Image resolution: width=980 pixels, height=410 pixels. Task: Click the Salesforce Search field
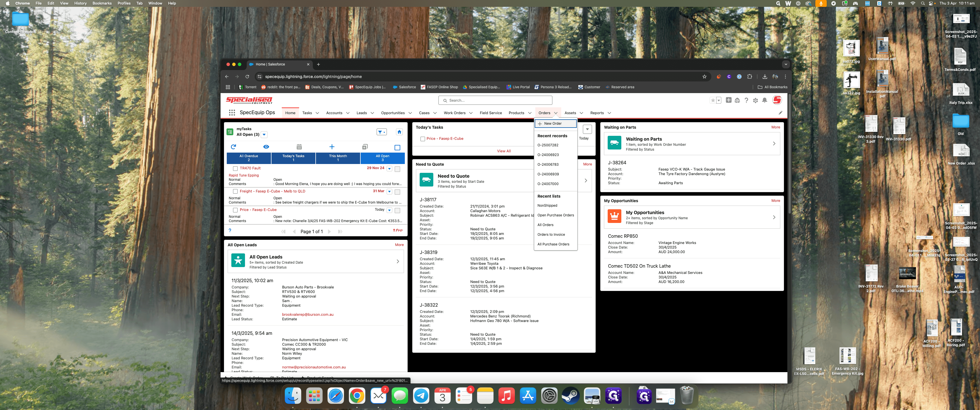pos(495,101)
